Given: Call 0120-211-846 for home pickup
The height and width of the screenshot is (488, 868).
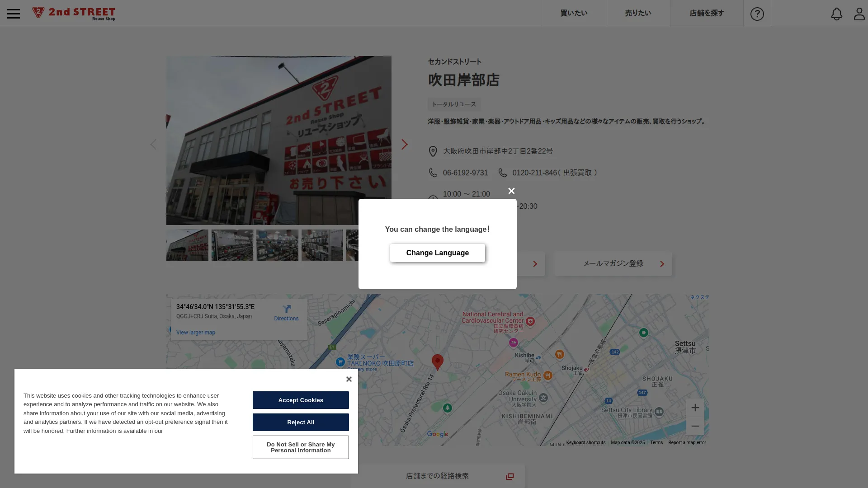Looking at the screenshot, I should coord(534,173).
